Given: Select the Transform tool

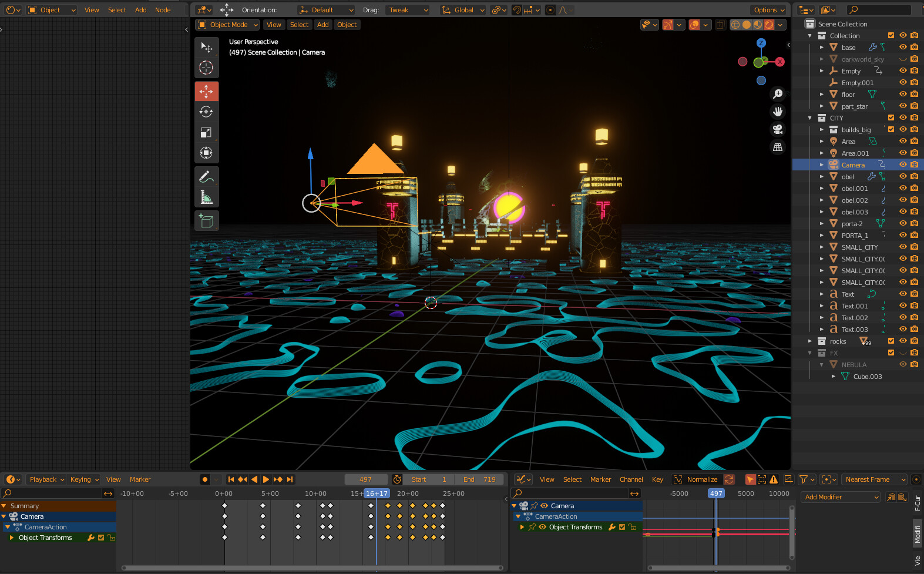Looking at the screenshot, I should click(206, 153).
